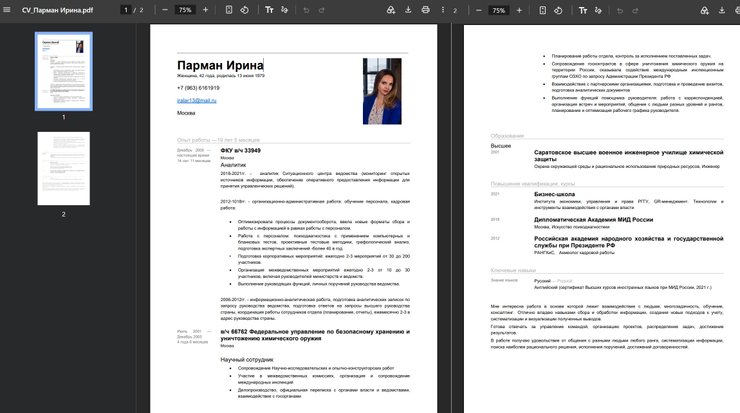Click zoom out minus in right viewer toolbar
This screenshot has width=740, height=413.
pos(479,10)
